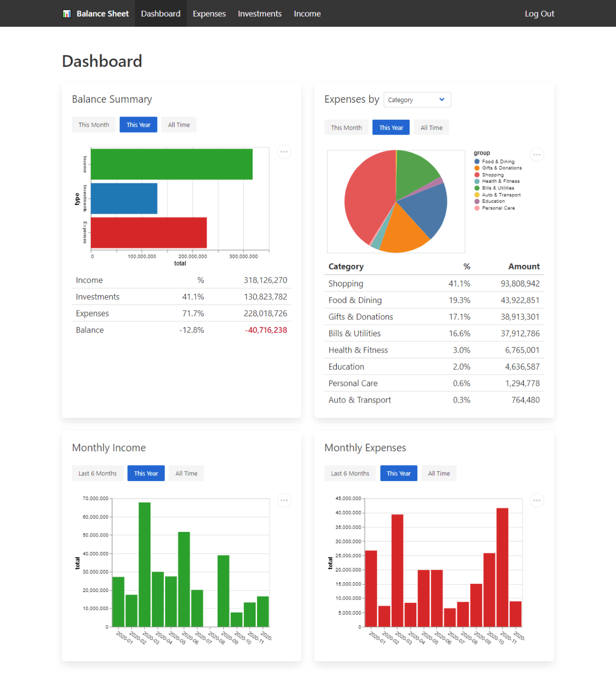Expand the Expenses by Category dropdown
Viewport: 616px width, 686px height.
click(x=417, y=100)
